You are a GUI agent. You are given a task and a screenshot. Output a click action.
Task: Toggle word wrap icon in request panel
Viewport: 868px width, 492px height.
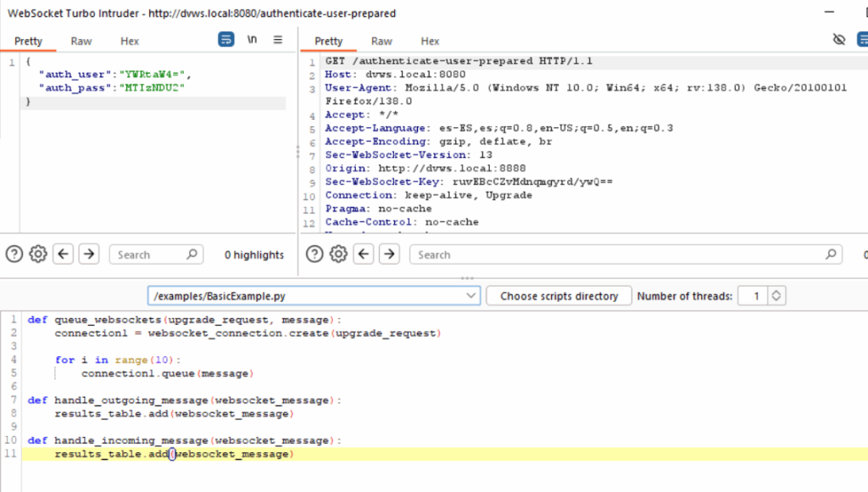click(862, 39)
